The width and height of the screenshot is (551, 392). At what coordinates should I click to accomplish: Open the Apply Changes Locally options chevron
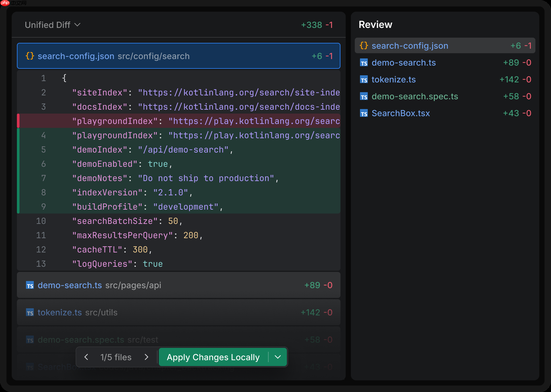click(x=278, y=357)
